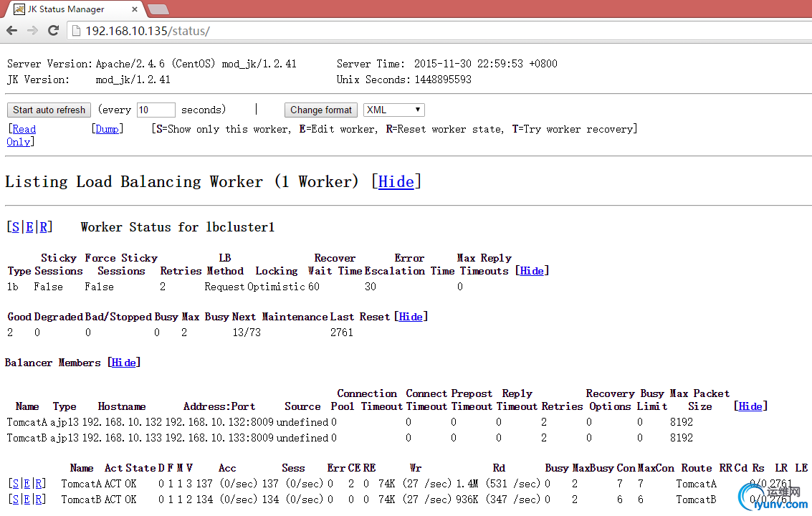Click the TomcatB Route cell
This screenshot has height=516, width=812.
697,500
